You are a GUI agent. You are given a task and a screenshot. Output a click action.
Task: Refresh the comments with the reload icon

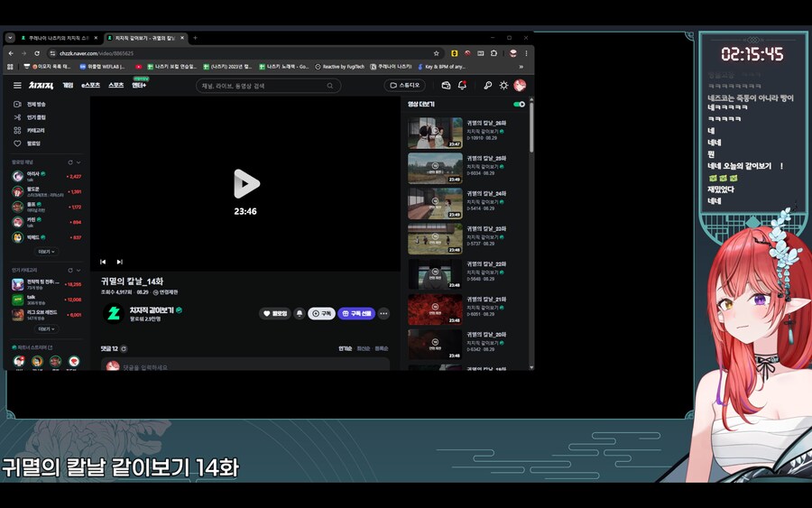pos(124,349)
